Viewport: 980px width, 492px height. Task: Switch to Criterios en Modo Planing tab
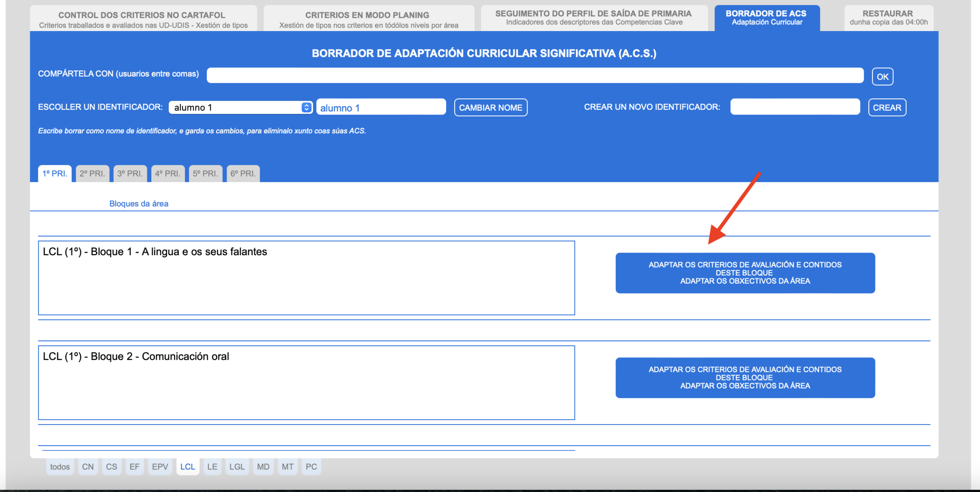(x=368, y=19)
